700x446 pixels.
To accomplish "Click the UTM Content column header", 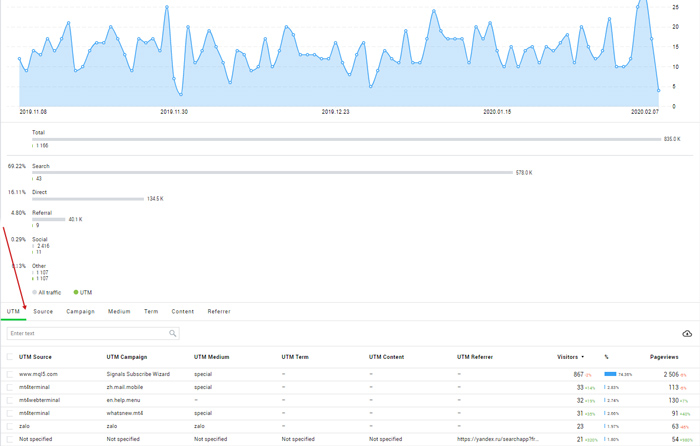I will coord(387,357).
